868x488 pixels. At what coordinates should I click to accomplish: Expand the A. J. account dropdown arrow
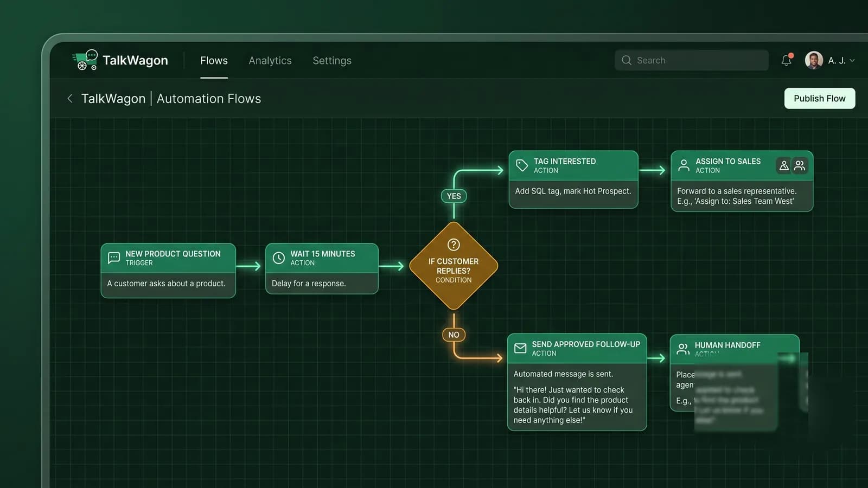tap(852, 61)
